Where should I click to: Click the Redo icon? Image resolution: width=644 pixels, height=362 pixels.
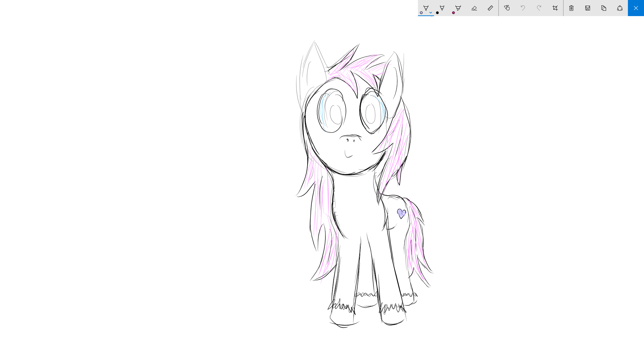(539, 8)
